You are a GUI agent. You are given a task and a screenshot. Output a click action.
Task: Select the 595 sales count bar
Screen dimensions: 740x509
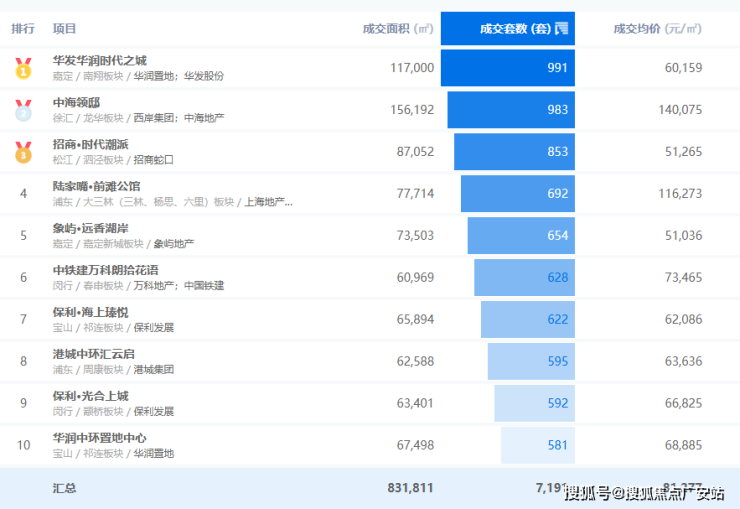(531, 362)
